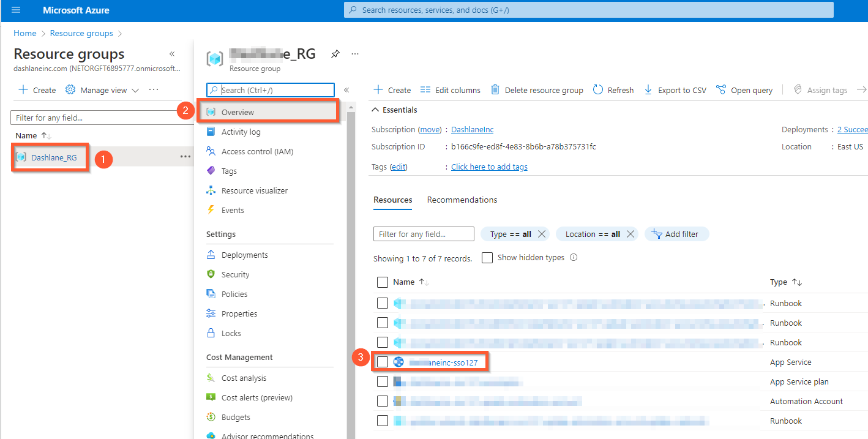868x439 pixels.
Task: Switch to the Recommendations tab
Action: 462,200
